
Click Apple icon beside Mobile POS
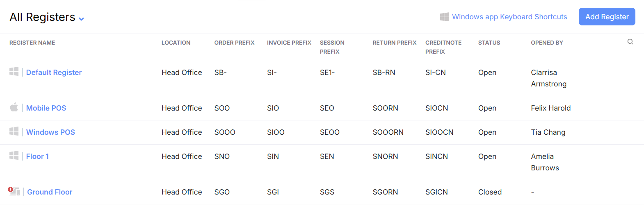click(14, 107)
